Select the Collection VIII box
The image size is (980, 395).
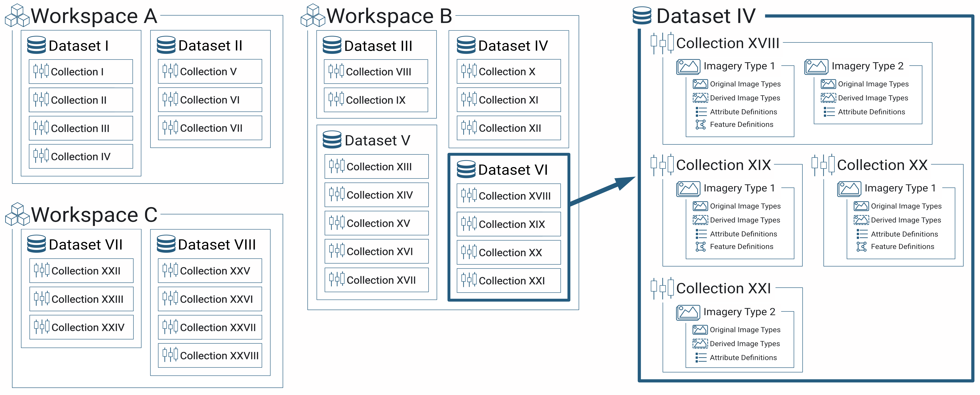click(376, 71)
